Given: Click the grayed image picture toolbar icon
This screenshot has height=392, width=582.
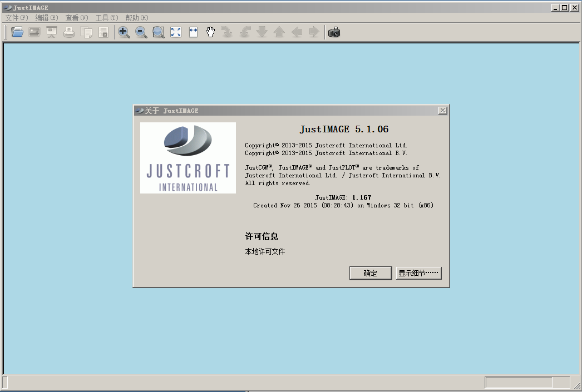Looking at the screenshot, I should [34, 32].
